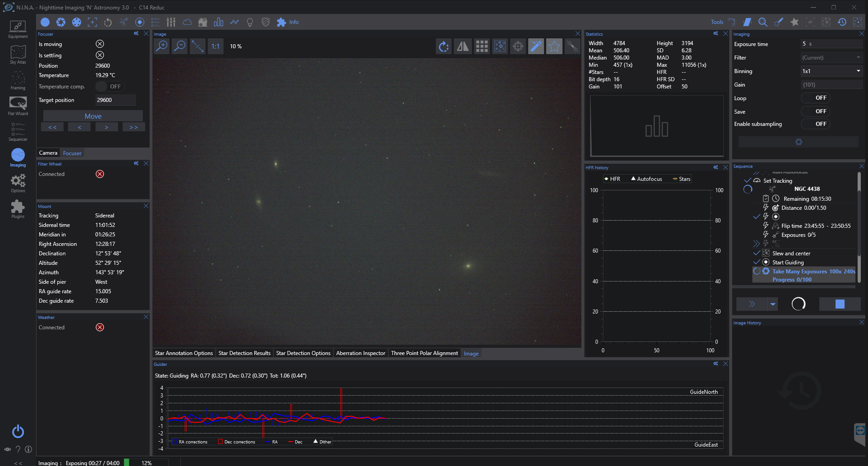Open the Binning dropdown

click(x=831, y=71)
